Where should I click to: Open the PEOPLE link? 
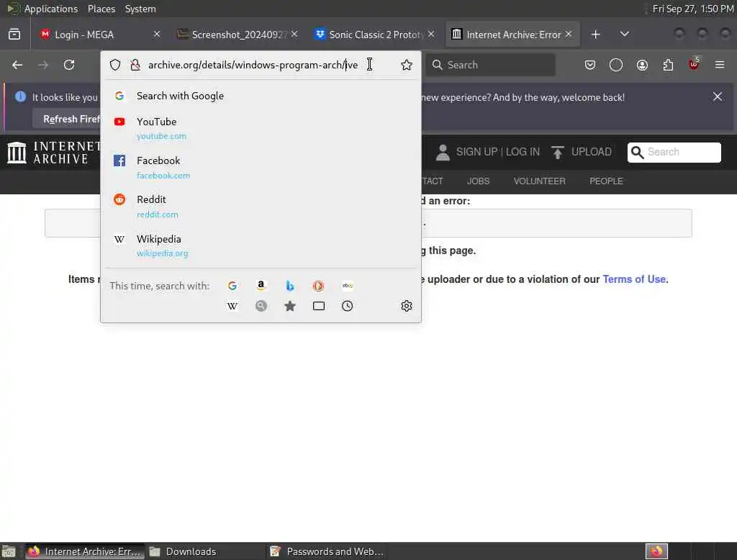tap(606, 181)
